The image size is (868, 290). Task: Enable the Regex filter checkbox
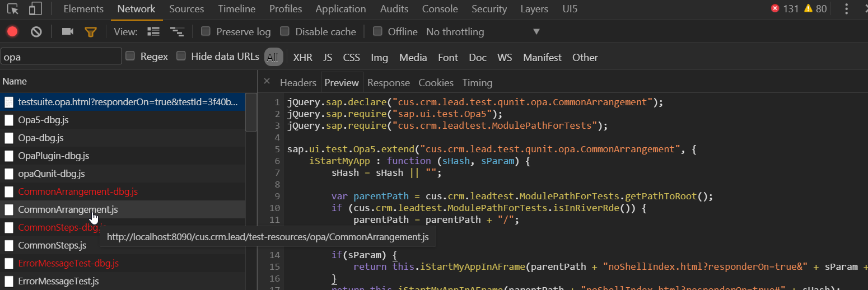tap(130, 56)
